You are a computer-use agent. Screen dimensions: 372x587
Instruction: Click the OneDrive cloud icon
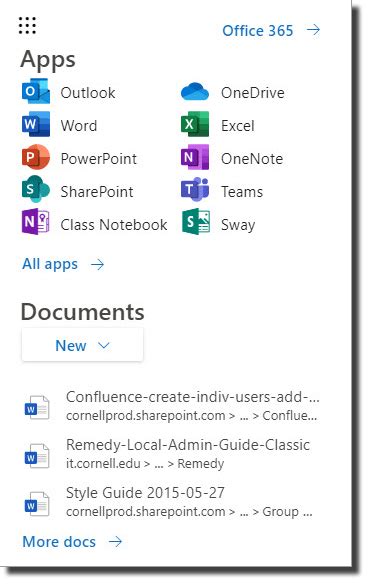pyautogui.click(x=195, y=92)
